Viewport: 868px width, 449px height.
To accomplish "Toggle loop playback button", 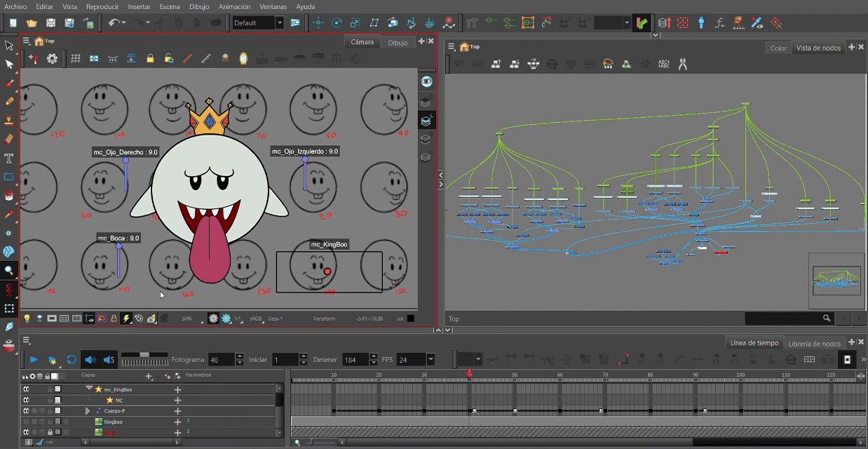I will [71, 359].
